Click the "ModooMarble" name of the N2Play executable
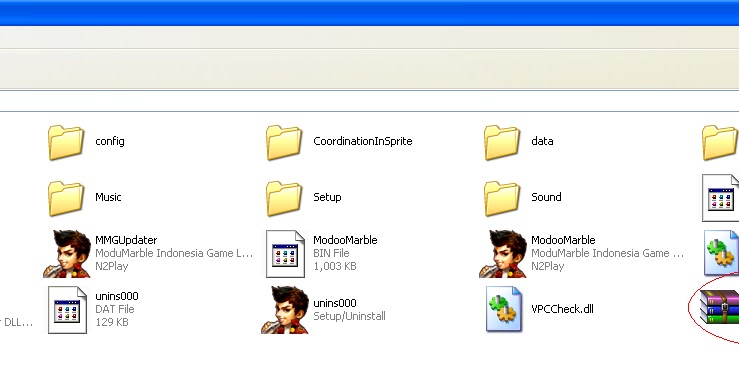 pyautogui.click(x=563, y=240)
